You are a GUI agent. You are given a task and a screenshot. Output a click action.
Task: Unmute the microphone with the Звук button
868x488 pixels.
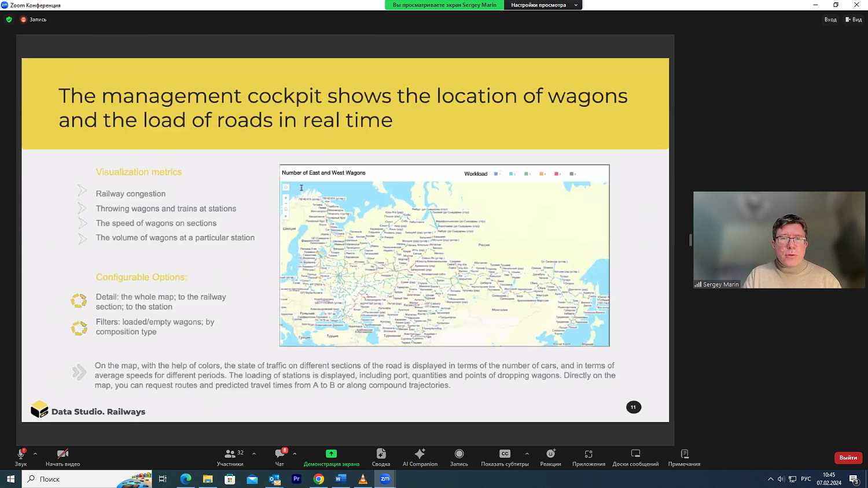click(x=21, y=457)
